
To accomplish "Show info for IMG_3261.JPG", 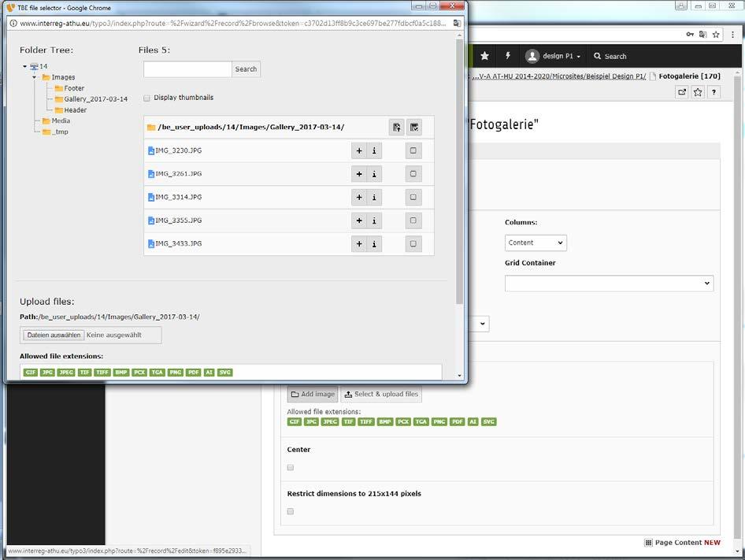I will point(374,174).
